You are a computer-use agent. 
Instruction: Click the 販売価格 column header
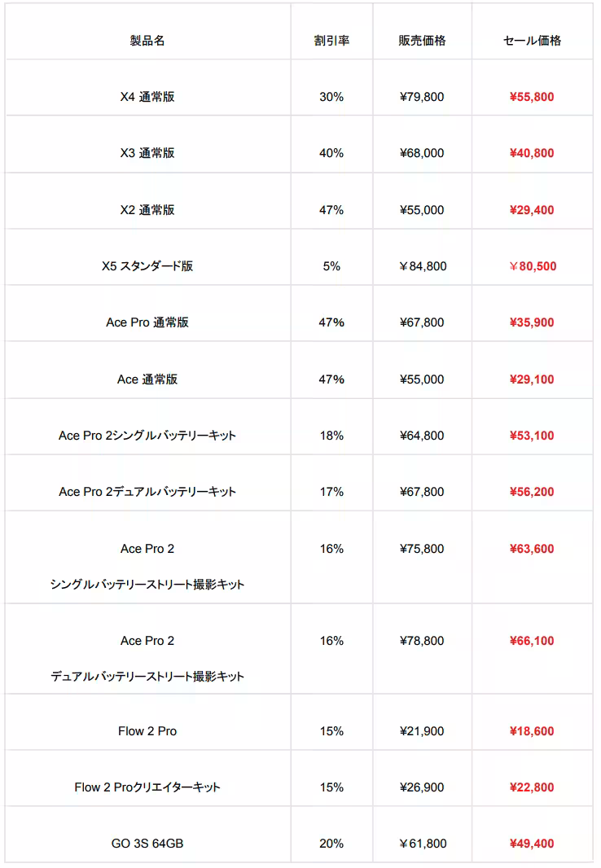tap(422, 41)
